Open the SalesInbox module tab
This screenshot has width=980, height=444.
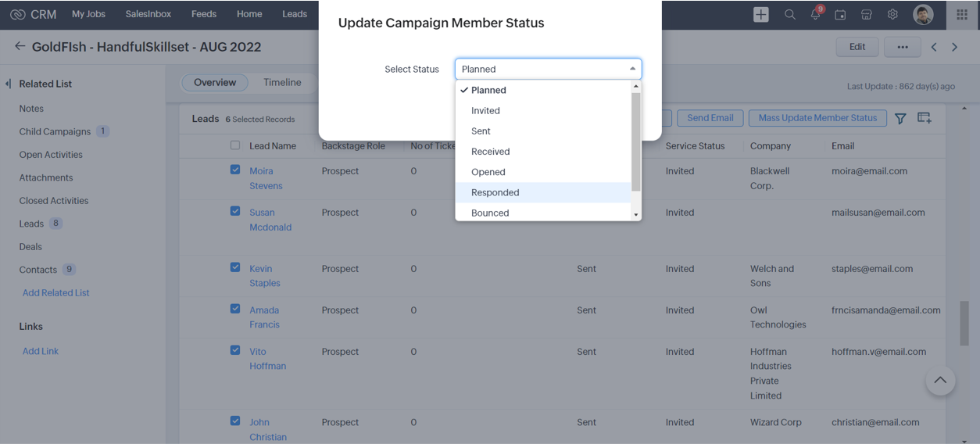(148, 14)
